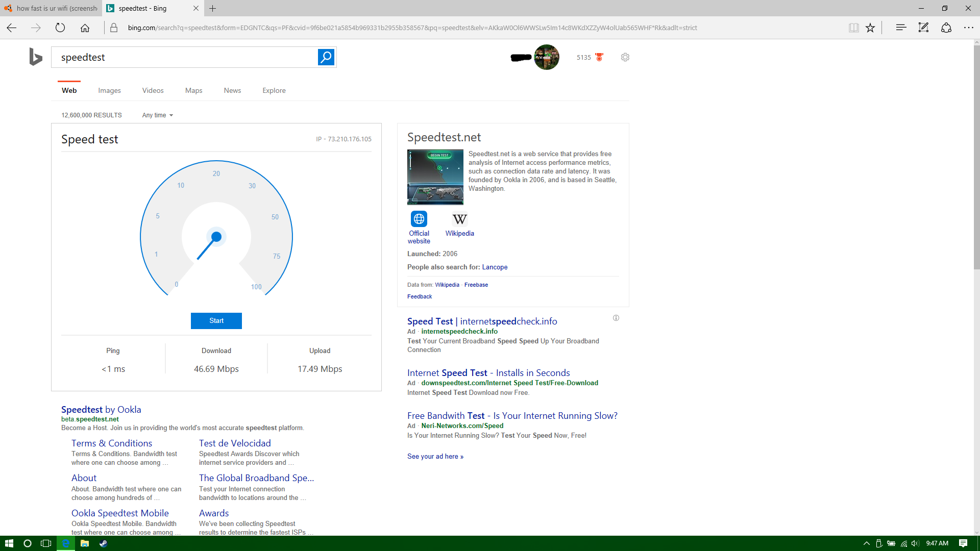Viewport: 980px width, 551px height.
Task: Open the Action Center notifications
Action: pos(963,543)
